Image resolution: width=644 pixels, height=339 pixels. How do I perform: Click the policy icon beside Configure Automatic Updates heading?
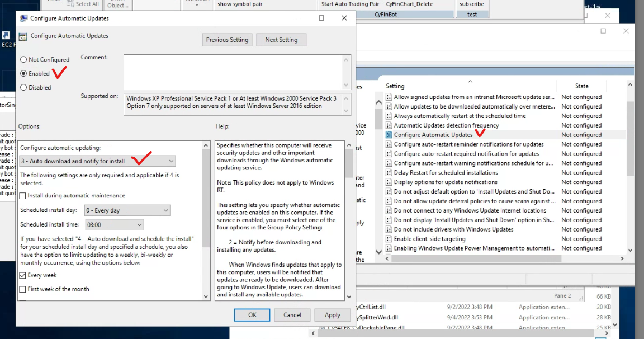[x=23, y=36]
